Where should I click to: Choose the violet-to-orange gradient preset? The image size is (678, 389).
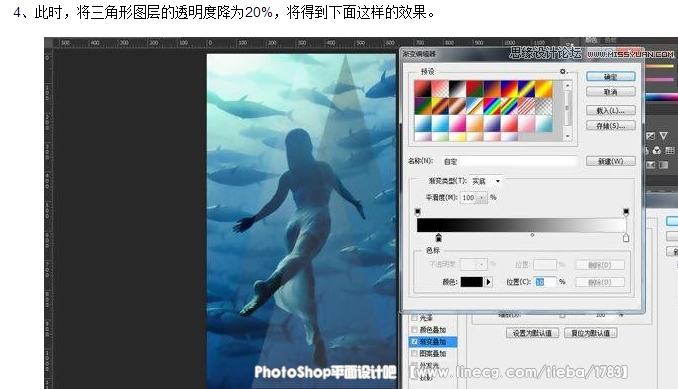click(492, 89)
